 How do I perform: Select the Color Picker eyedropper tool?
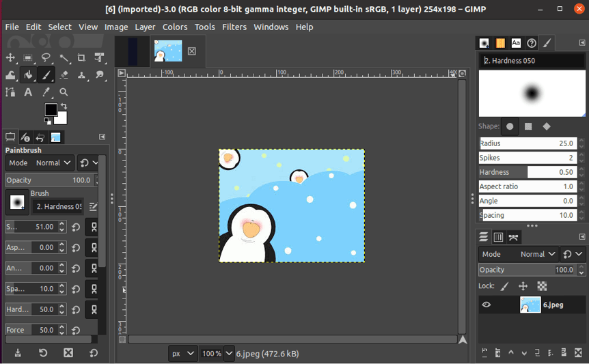tap(46, 92)
